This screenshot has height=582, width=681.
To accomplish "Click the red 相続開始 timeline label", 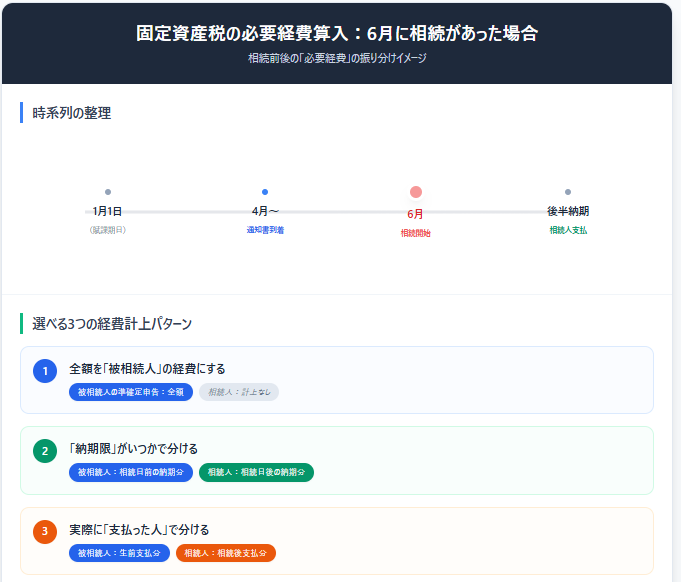I will tap(416, 233).
